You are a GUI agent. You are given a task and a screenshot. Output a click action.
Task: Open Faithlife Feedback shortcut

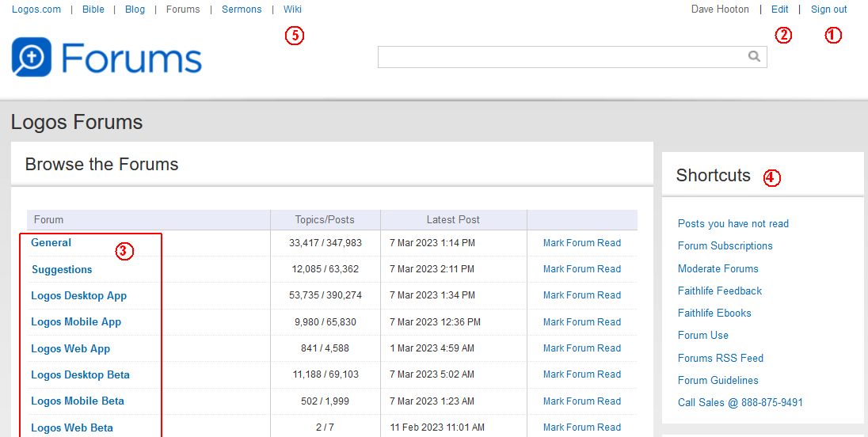[x=720, y=291]
